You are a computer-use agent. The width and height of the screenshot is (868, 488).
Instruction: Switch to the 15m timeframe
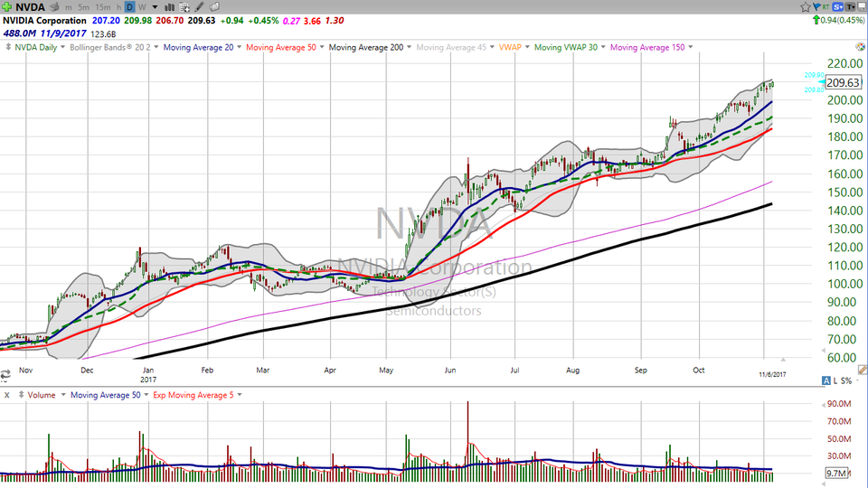(x=102, y=7)
